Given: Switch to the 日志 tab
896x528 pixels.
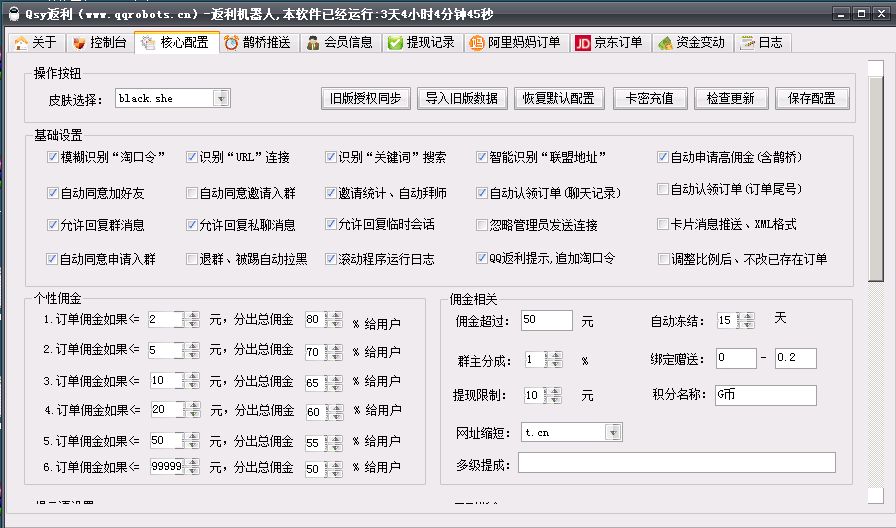Looking at the screenshot, I should click(x=762, y=42).
